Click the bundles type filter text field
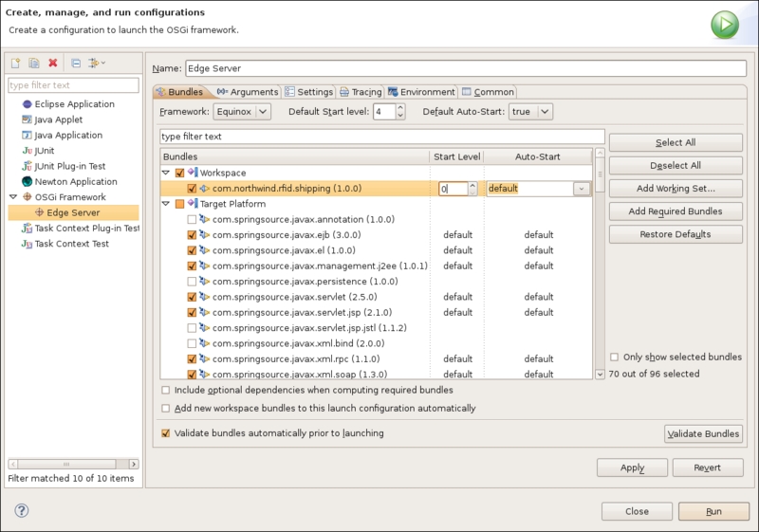This screenshot has width=759, height=532. pyautogui.click(x=382, y=137)
